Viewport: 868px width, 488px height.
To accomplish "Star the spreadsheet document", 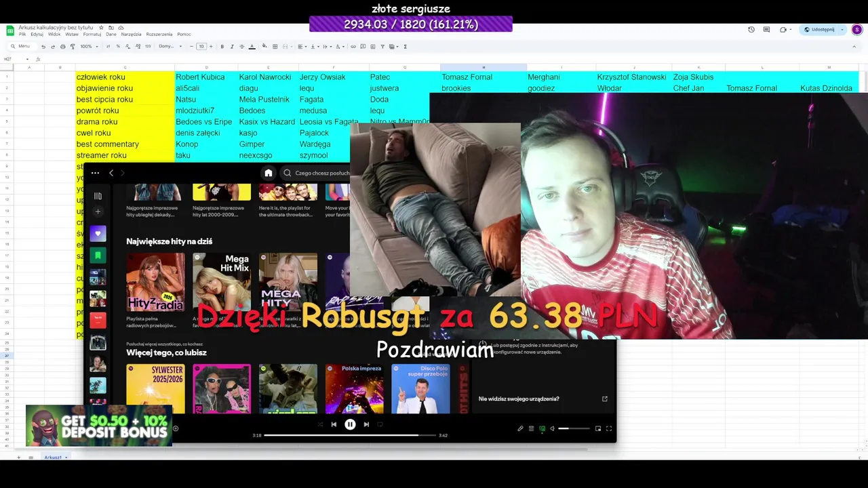I will (x=101, y=28).
